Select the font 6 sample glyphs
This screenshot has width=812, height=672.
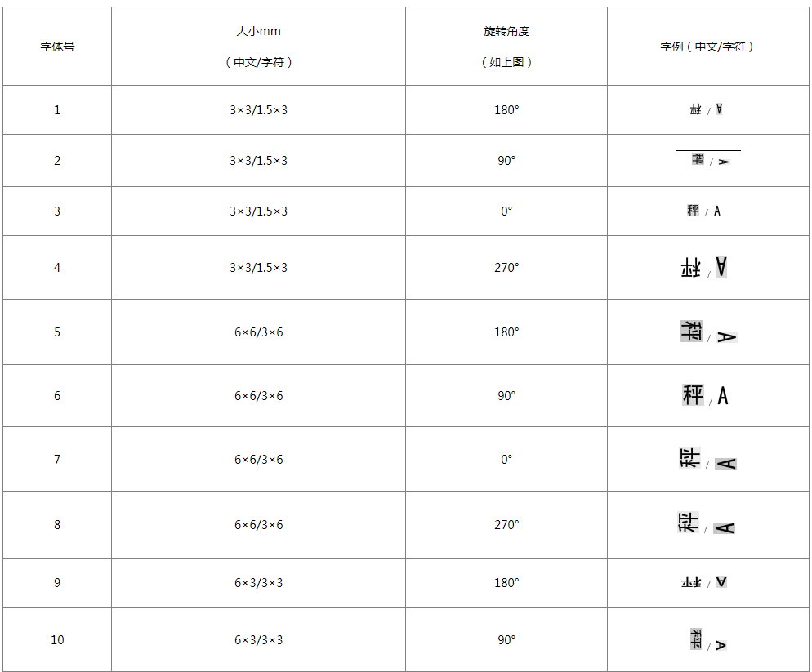706,395
